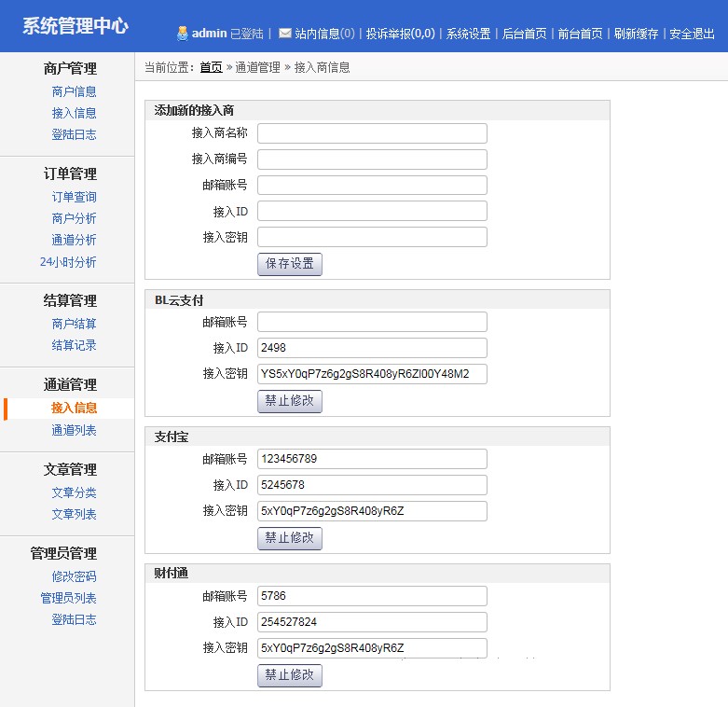Image resolution: width=728 pixels, height=707 pixels.
Task: Click 接入密钥 field in 添加新的接入商
Action: (x=372, y=237)
